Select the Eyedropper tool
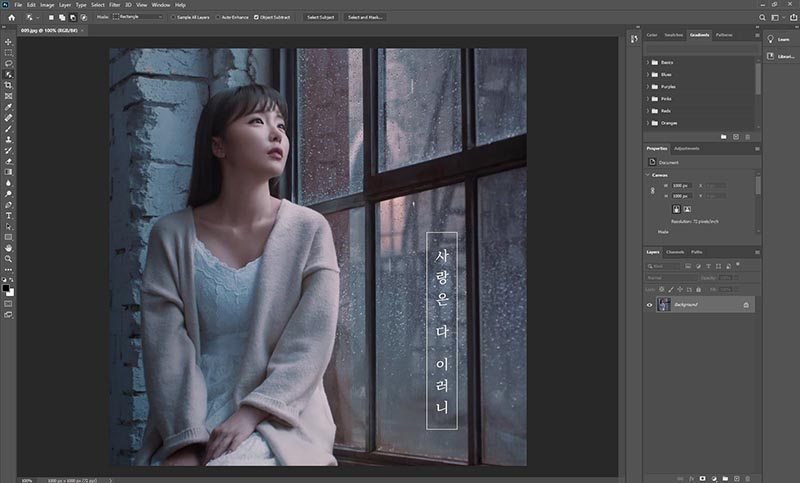The image size is (800, 483). click(x=8, y=107)
